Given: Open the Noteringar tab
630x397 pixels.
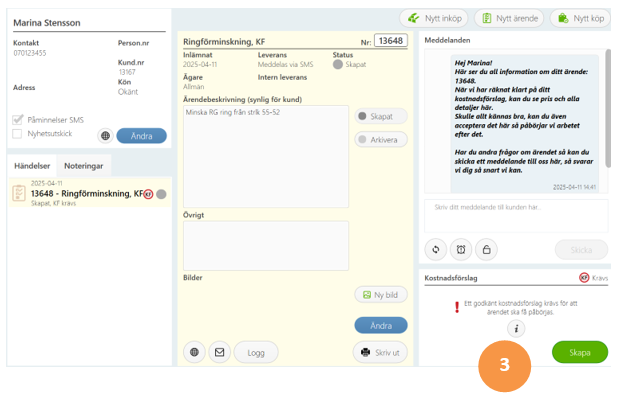Looking at the screenshot, I should pos(84,166).
